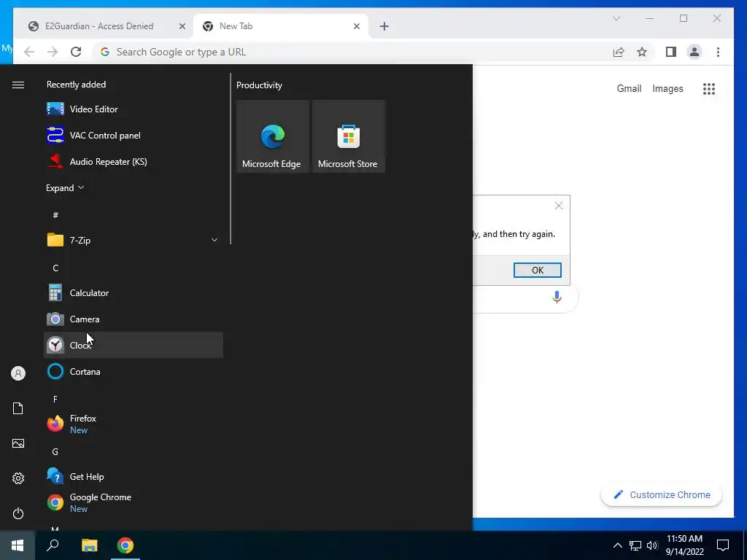Open taskbar Search magnifier
The width and height of the screenshot is (747, 560).
(x=53, y=545)
